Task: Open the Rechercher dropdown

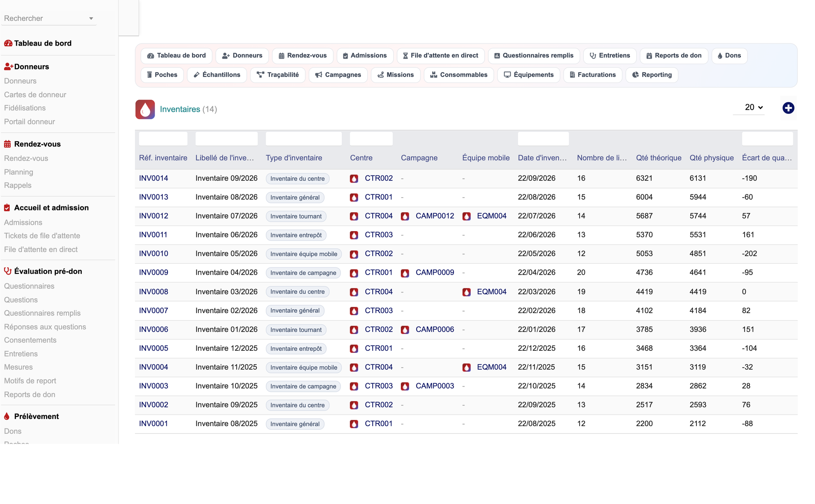Action: [49, 18]
